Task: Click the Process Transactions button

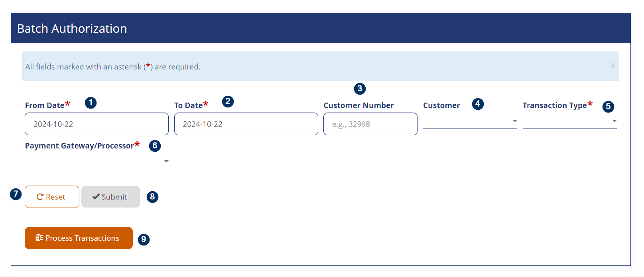Action: tap(79, 238)
